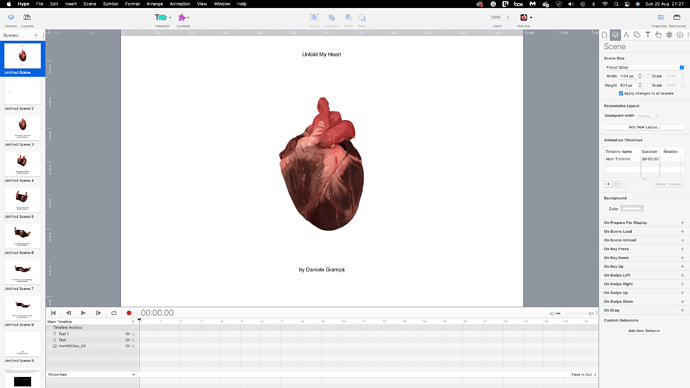Open the Arrange menu
Screen dimensions: 690x388
[x=154, y=4]
